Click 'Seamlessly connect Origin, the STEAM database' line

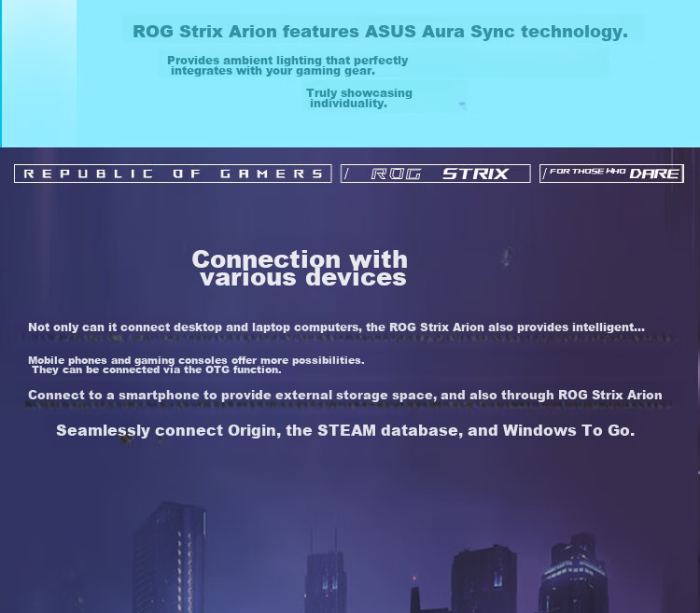point(345,430)
